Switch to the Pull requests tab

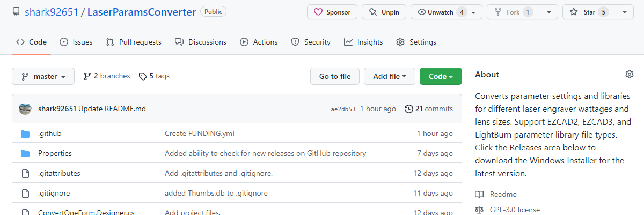134,42
